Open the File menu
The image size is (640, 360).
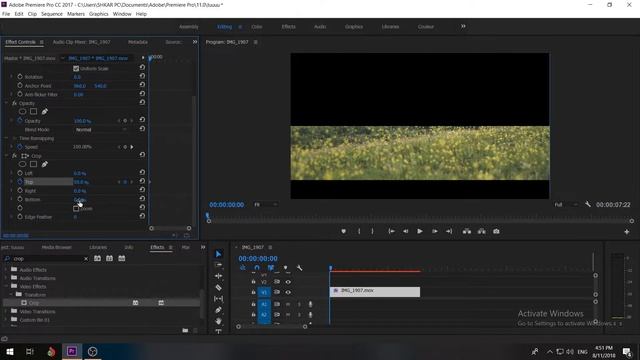pos(6,14)
